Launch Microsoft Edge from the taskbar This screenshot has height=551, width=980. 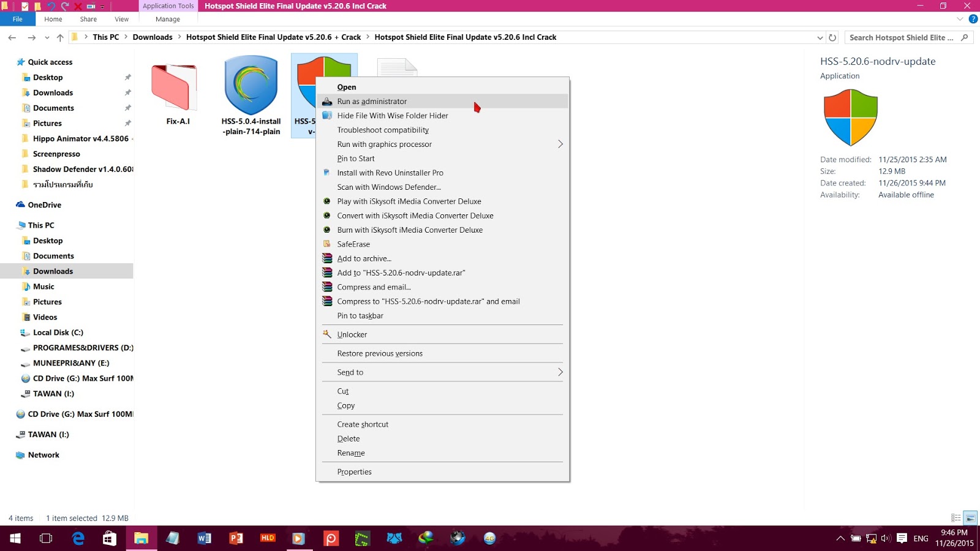click(x=78, y=538)
